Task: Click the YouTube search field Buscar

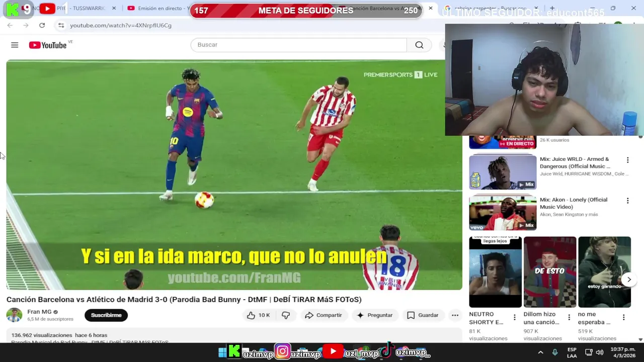Action: click(298, 45)
